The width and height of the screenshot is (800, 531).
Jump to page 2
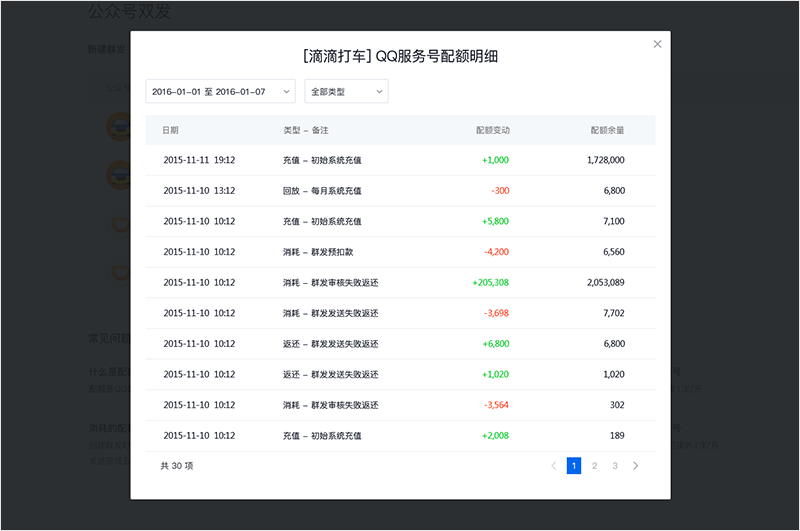click(x=594, y=465)
